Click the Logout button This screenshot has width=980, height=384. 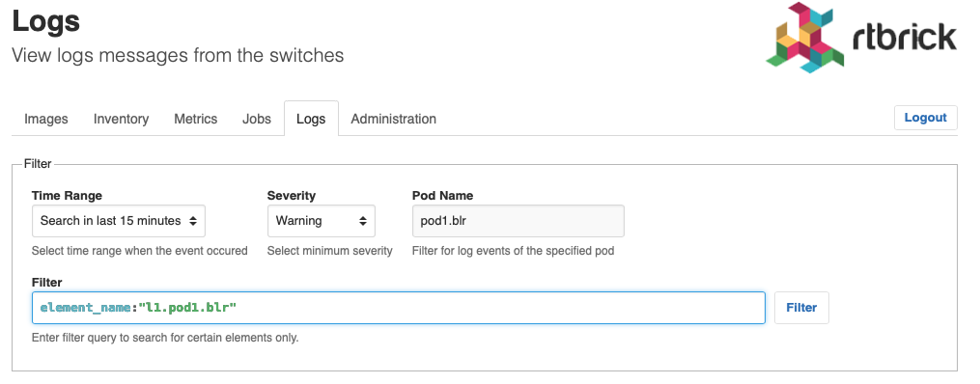click(926, 118)
